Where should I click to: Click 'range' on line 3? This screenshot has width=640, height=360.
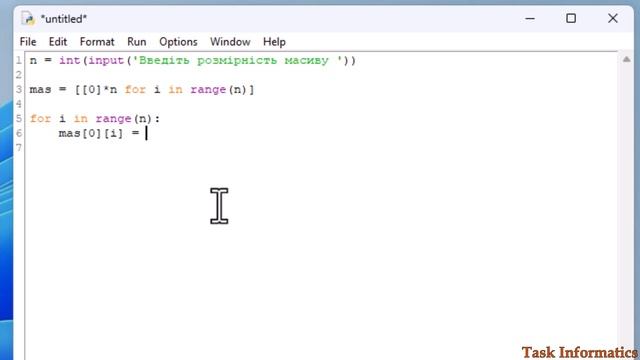click(x=208, y=89)
